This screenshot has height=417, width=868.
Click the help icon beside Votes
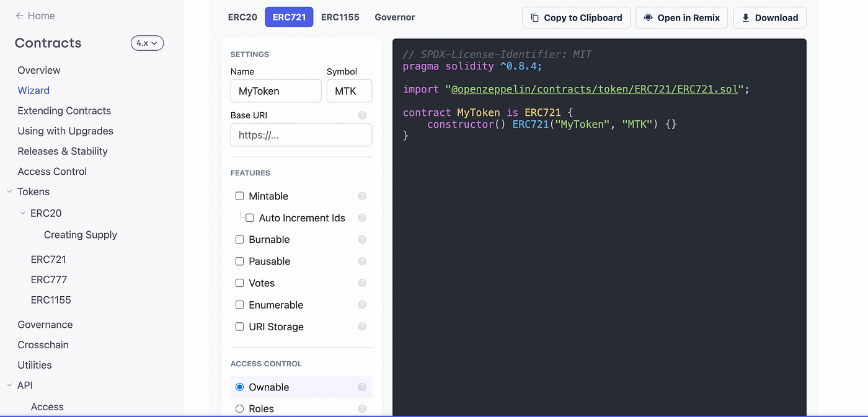tap(362, 283)
